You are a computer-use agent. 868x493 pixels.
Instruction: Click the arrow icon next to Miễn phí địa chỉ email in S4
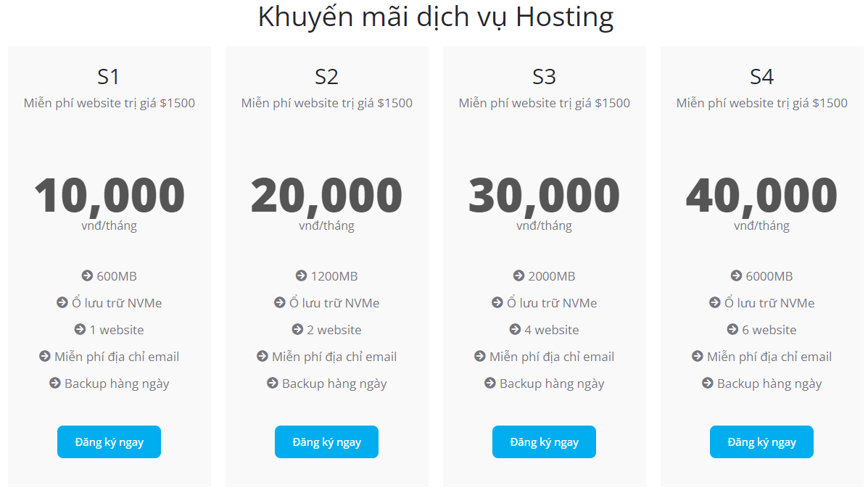[x=697, y=356]
